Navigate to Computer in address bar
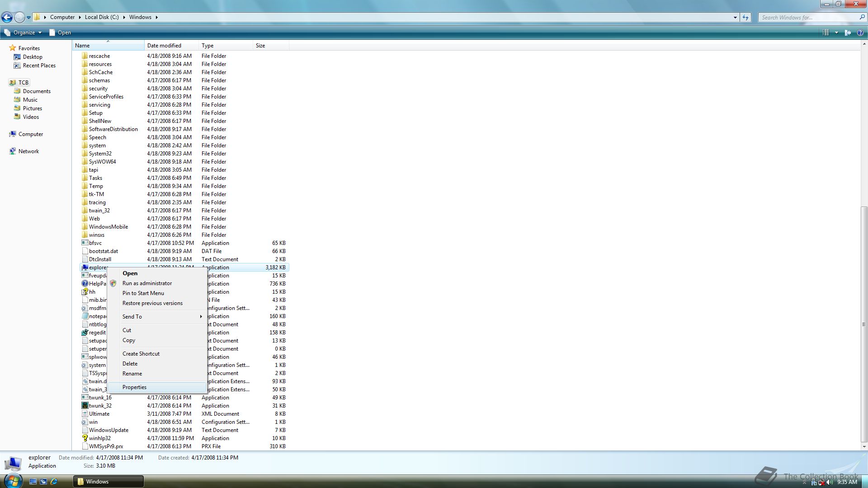Viewport: 868px width, 488px height. coord(62,17)
